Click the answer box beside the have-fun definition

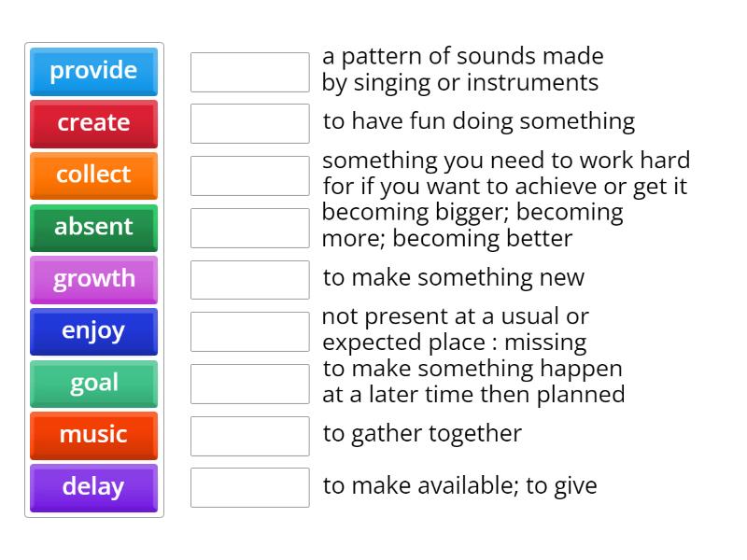coord(248,121)
